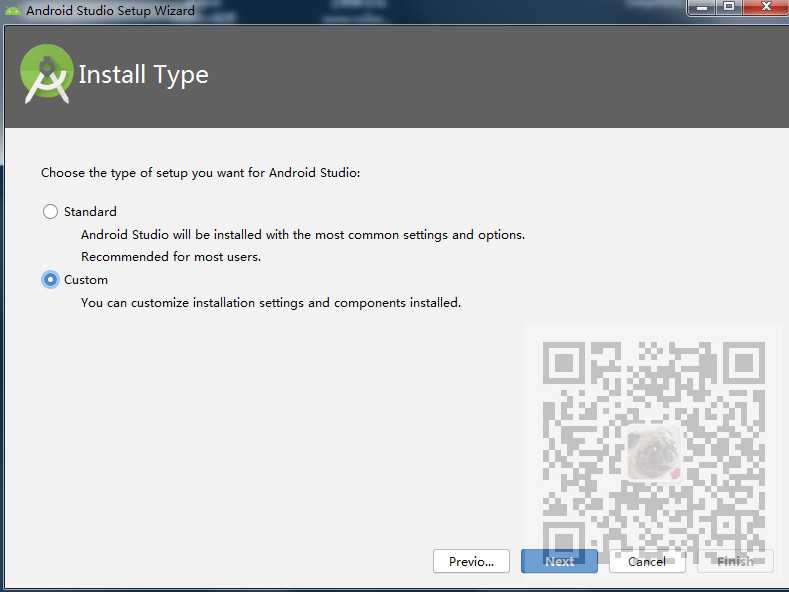
Task: Minimize the Setup Wizard window
Action: coord(702,8)
